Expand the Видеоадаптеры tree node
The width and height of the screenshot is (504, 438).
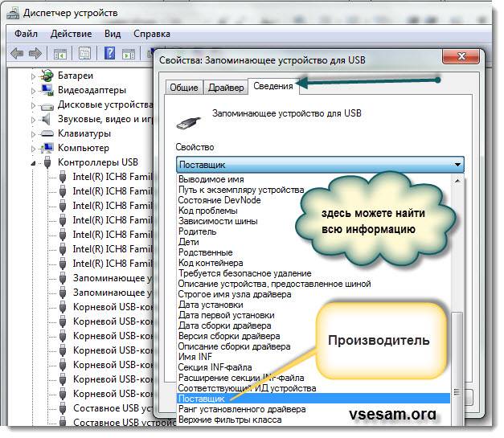click(x=33, y=91)
